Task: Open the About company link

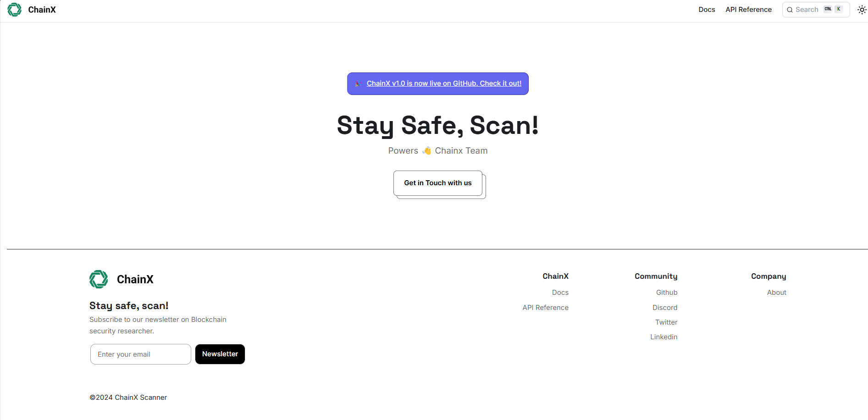Action: (776, 293)
